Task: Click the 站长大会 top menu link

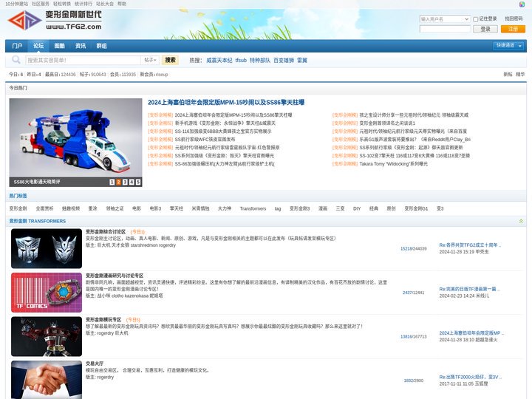Action: pos(105,4)
